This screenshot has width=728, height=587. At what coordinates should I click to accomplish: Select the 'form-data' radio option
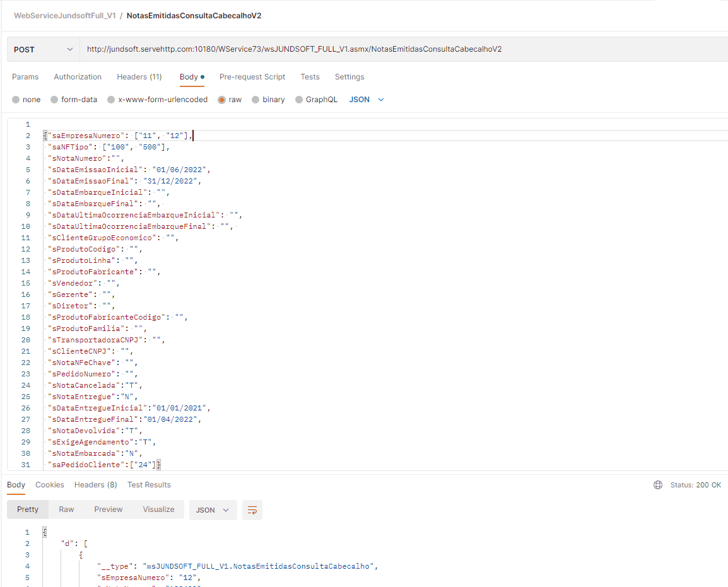point(55,100)
